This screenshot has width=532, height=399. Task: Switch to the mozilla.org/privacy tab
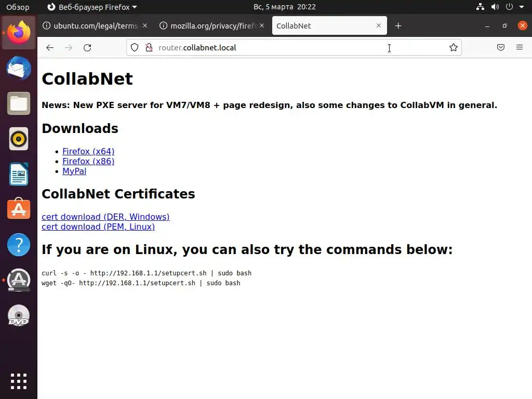coord(212,26)
